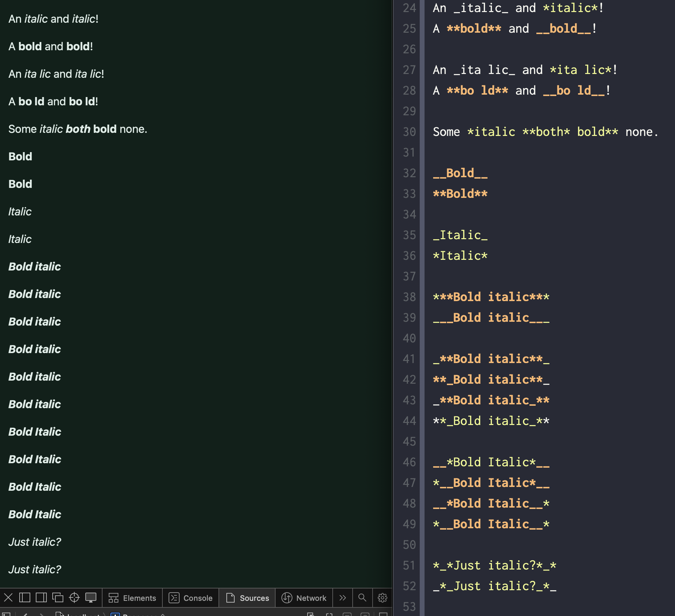Viewport: 675px width, 616px height.
Task: Click the first 'Just italic?' rendered line
Action: 35,542
